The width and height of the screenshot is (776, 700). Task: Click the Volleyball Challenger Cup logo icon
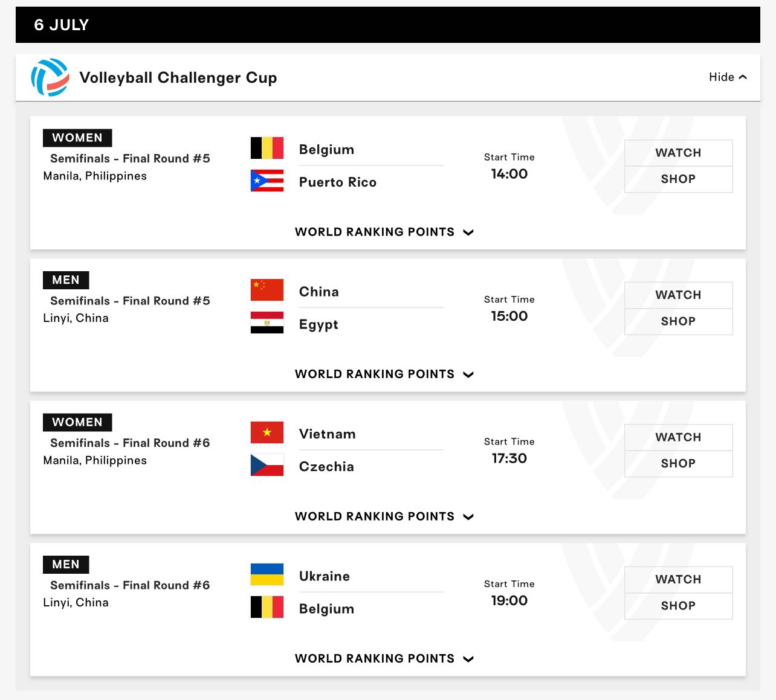pos(50,77)
